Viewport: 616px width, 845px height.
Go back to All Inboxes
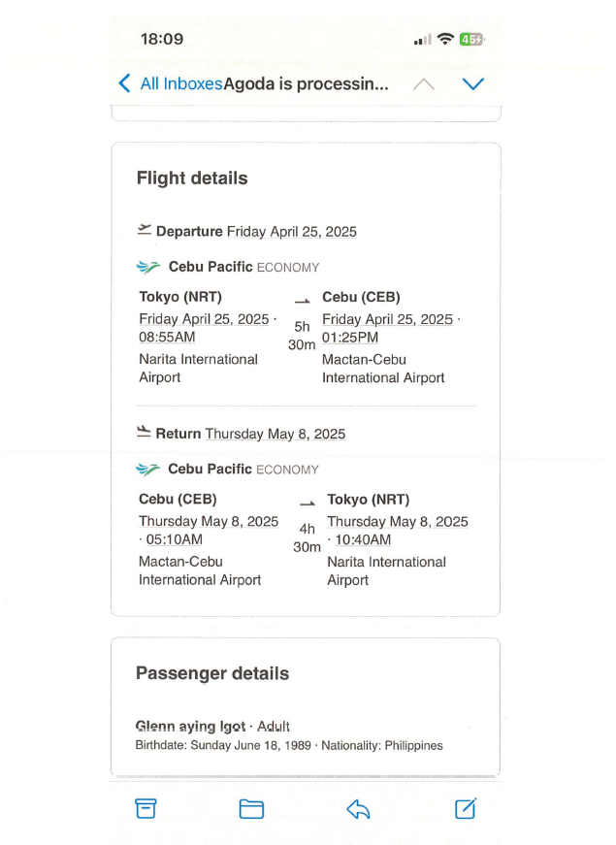(x=180, y=83)
